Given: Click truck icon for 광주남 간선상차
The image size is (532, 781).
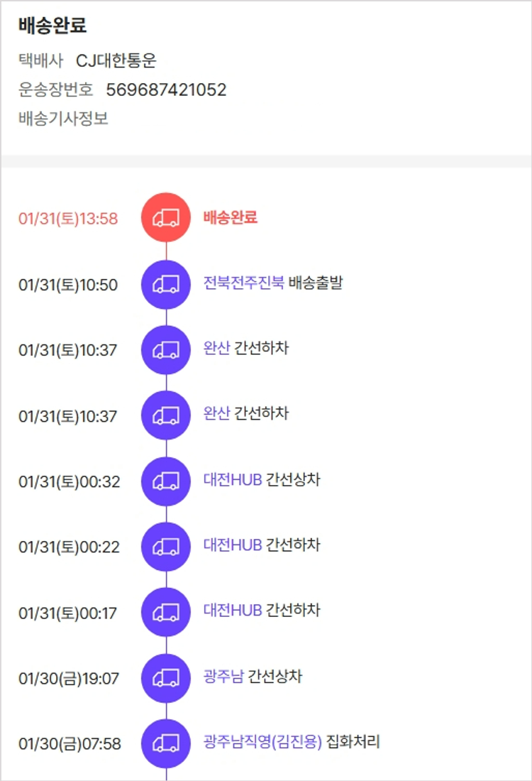Looking at the screenshot, I should tap(166, 678).
